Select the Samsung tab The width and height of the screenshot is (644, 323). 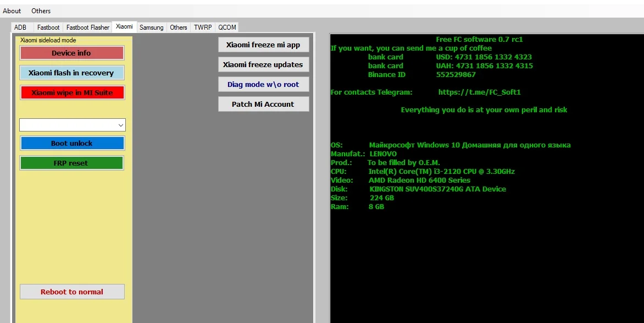(151, 28)
